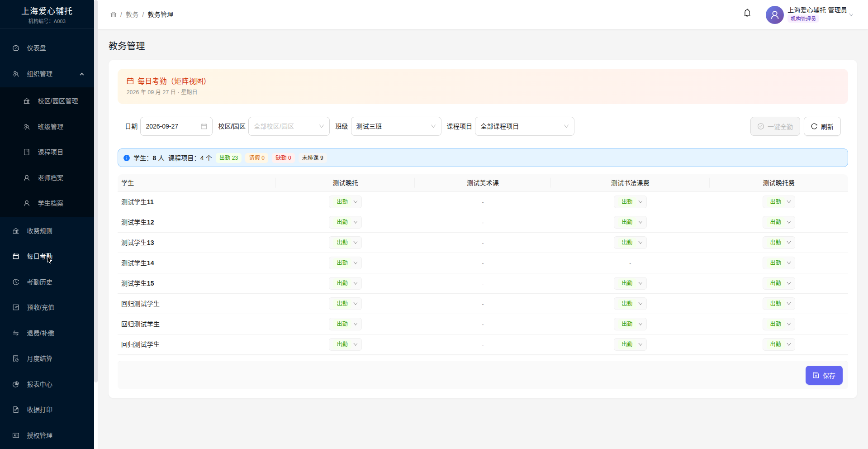The height and width of the screenshot is (449, 868).
Task: Go to 仪表盘 menu item
Action: tap(47, 48)
